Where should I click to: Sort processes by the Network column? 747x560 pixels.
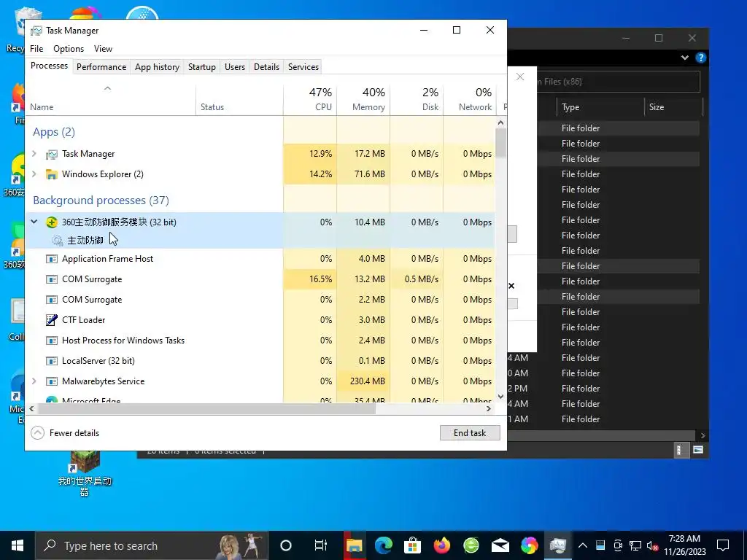tap(470, 99)
